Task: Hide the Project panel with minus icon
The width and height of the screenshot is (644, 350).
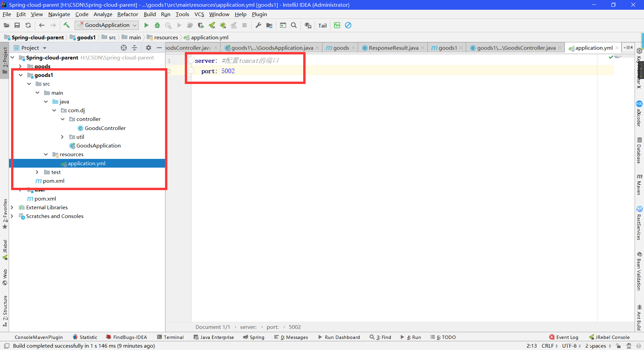Action: tap(159, 48)
